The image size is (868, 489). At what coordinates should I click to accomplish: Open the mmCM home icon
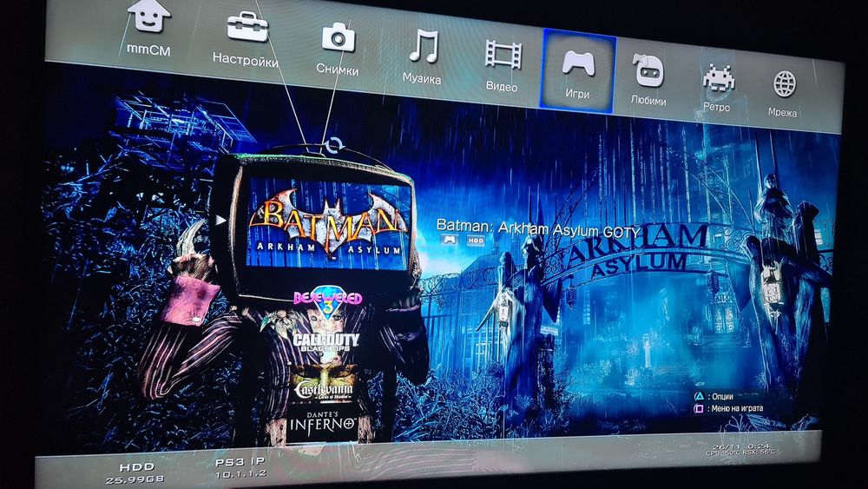pyautogui.click(x=148, y=17)
